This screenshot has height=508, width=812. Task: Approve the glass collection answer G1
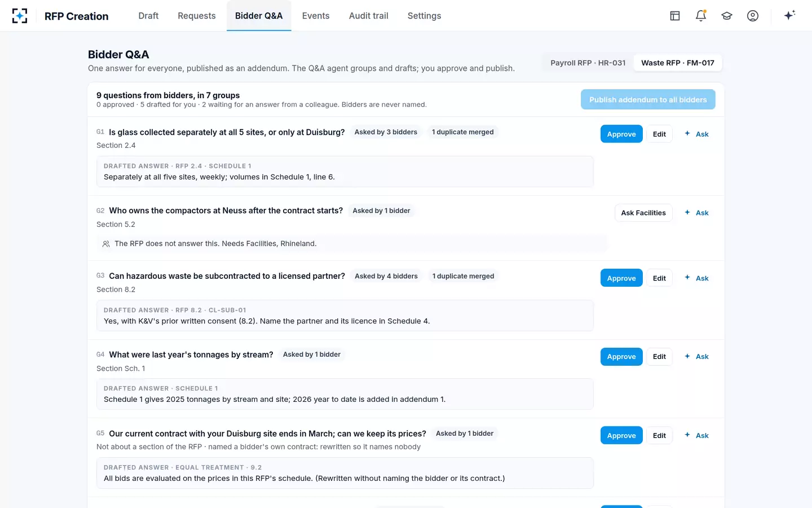point(621,134)
